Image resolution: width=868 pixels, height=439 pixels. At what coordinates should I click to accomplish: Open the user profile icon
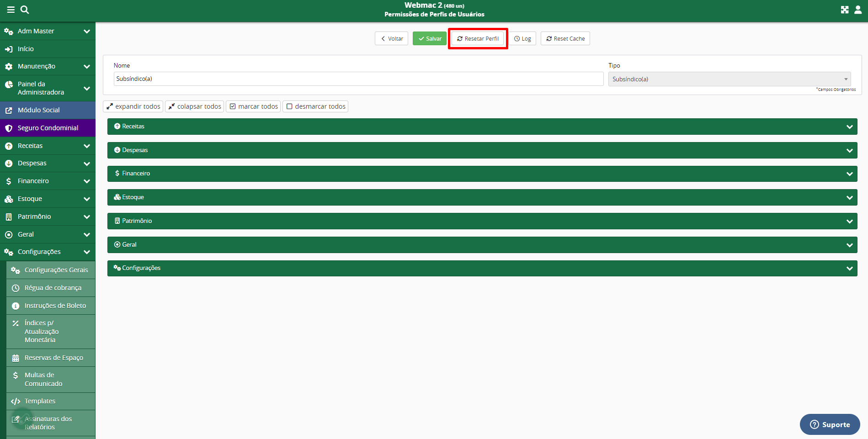(x=858, y=10)
